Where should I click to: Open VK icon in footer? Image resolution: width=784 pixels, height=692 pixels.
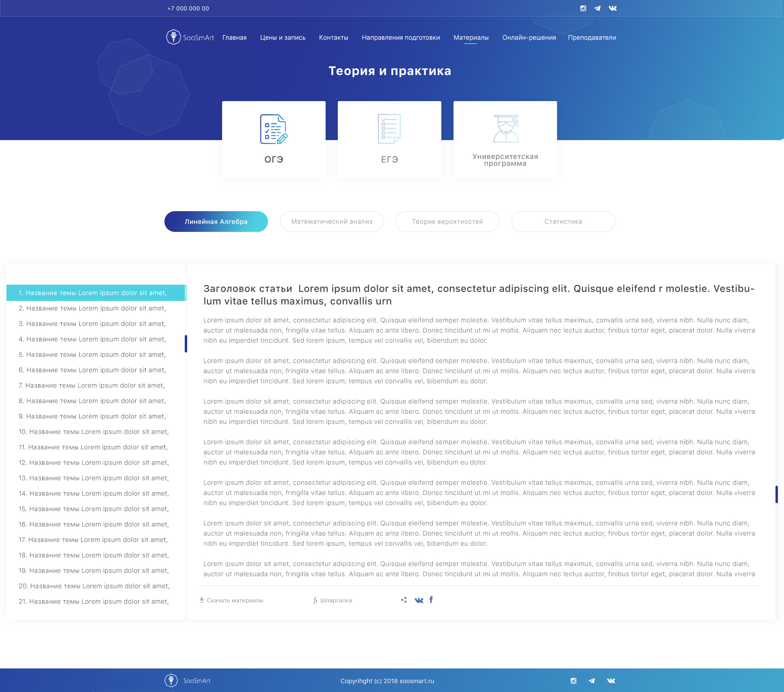[611, 681]
